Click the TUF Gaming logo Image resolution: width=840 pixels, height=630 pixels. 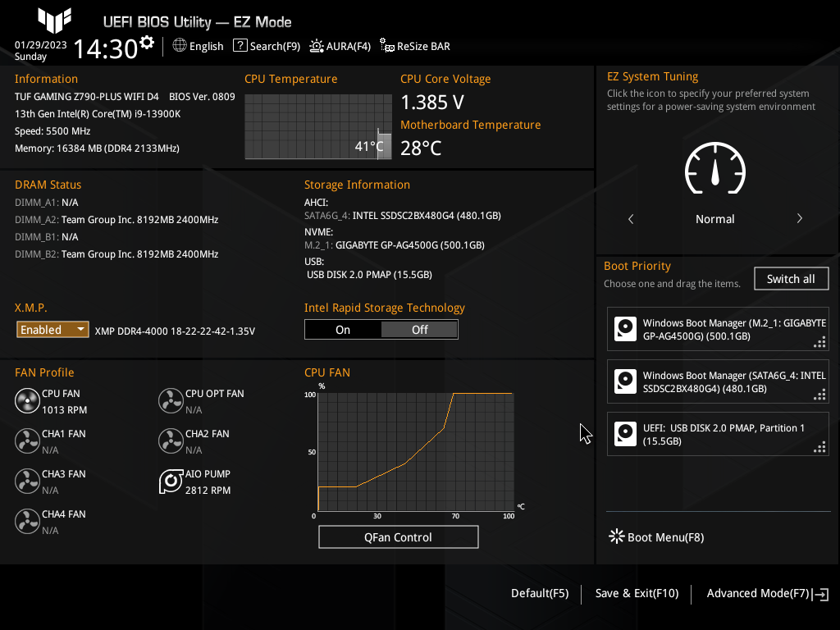click(54, 20)
